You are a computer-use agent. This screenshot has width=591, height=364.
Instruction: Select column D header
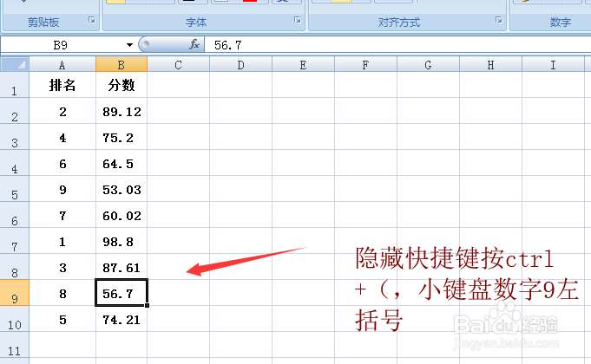point(241,65)
